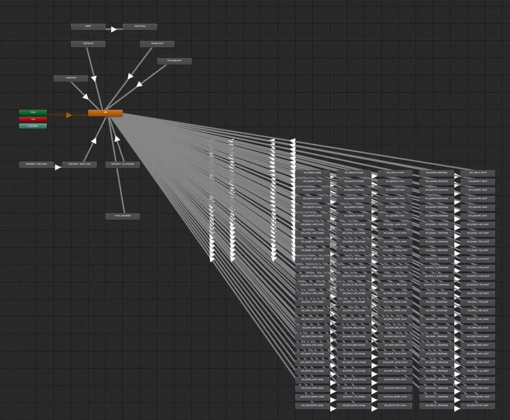Select the act_throw_javelin_ready state

[x=312, y=397]
